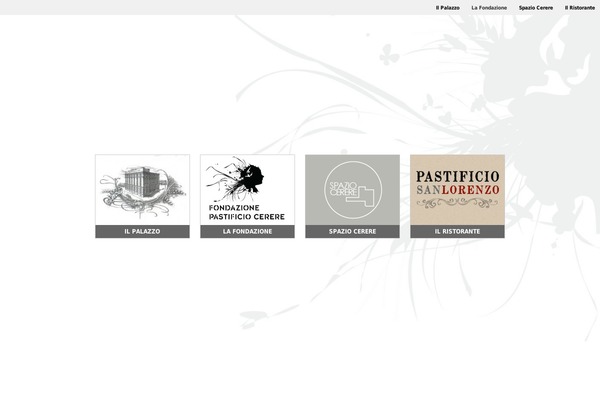Image resolution: width=600 pixels, height=400 pixels.
Task: Select the IL RISTORANTE caption bar
Action: coord(457,232)
